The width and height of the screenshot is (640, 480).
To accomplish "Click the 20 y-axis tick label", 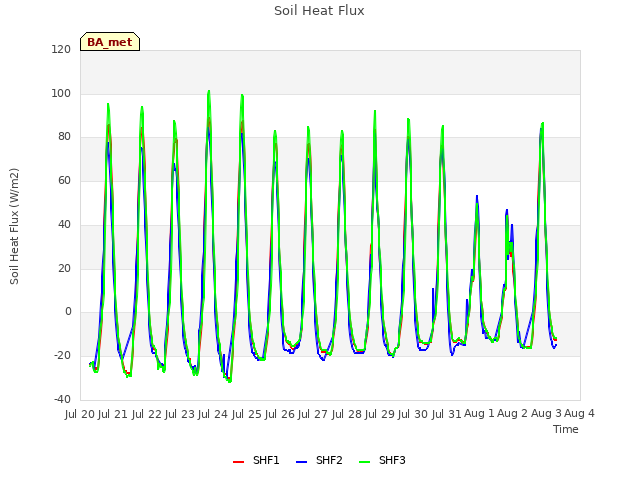I will point(64,268).
